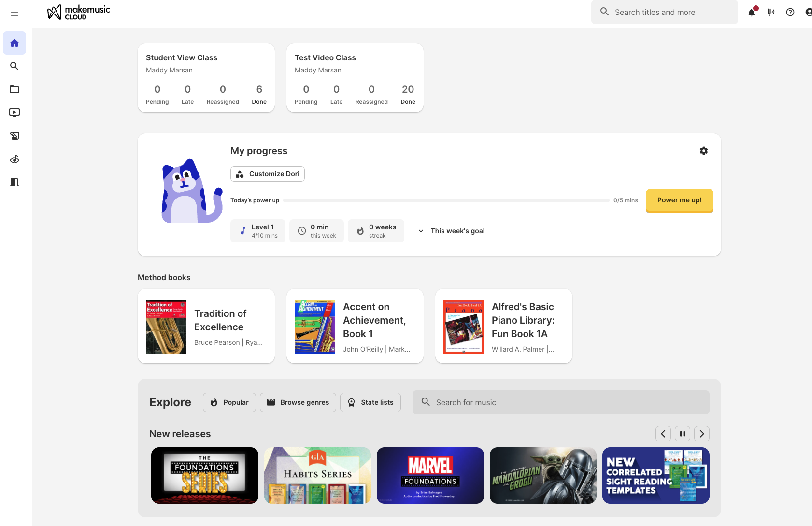Open My progress settings gear

[704, 151]
